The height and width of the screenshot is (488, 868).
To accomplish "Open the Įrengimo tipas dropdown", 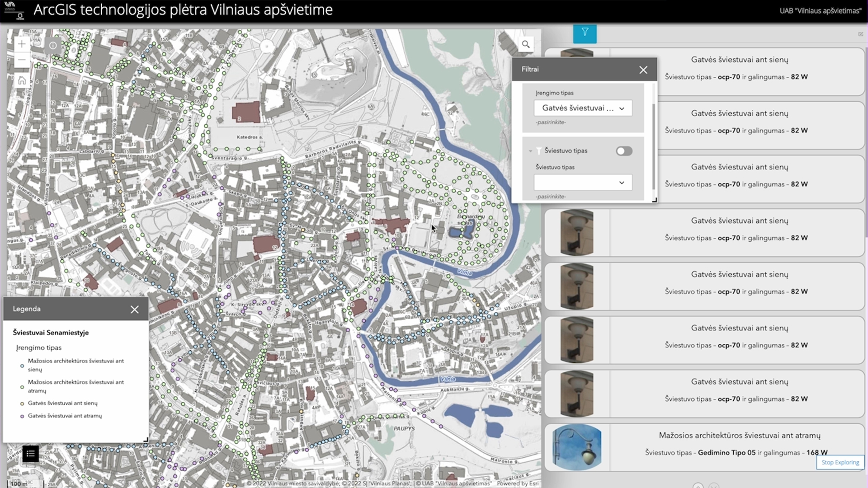I will pos(583,108).
